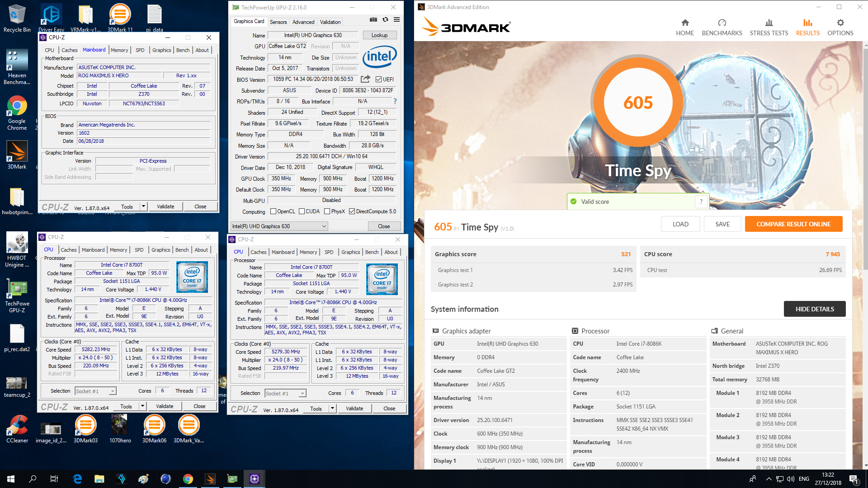Toggle CUDA checkbox in GPU-Z

tap(302, 211)
